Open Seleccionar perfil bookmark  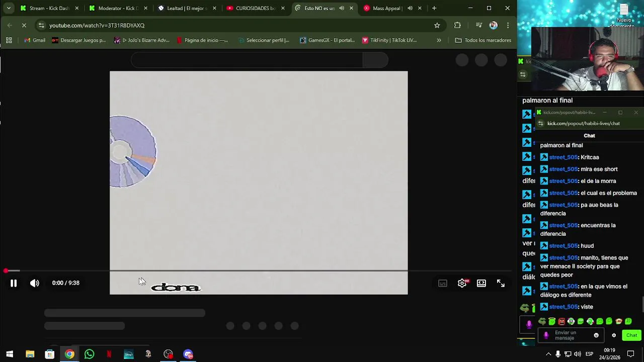[264, 40]
